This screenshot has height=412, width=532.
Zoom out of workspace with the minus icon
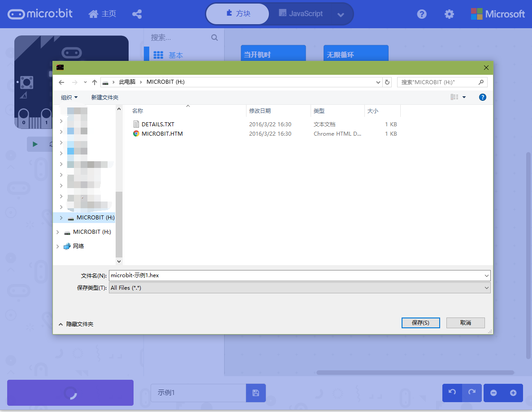(493, 393)
